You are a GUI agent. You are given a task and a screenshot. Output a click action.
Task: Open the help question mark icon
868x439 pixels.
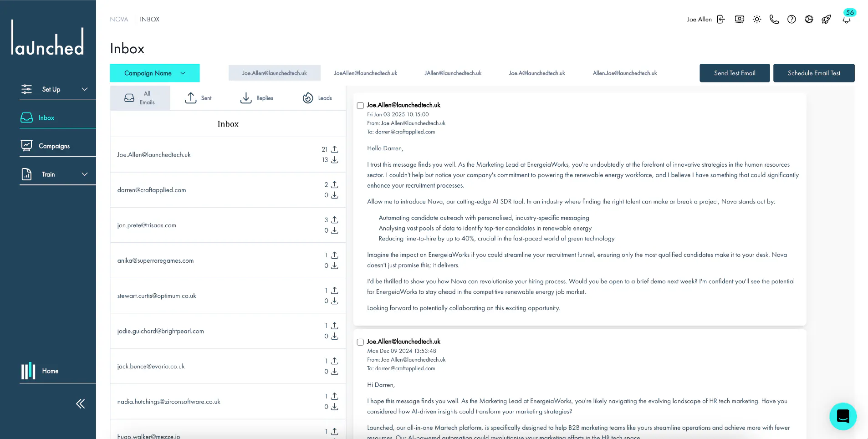tap(791, 19)
